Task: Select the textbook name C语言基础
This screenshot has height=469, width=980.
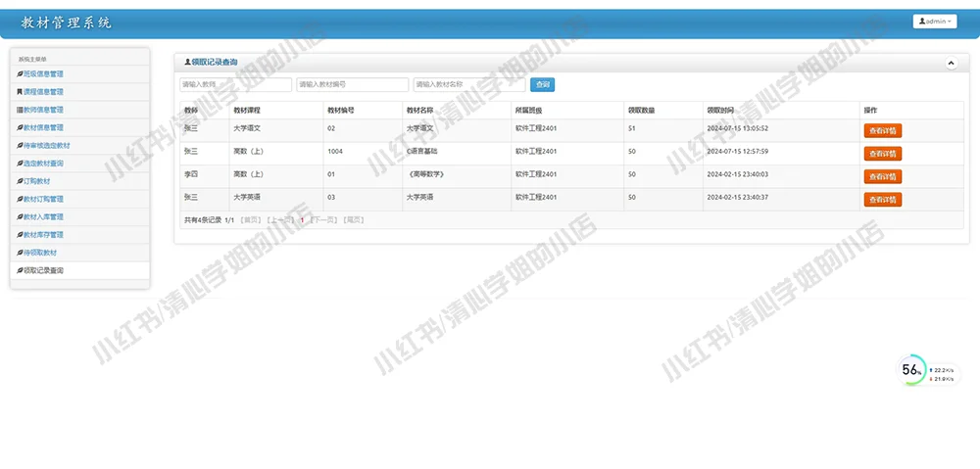Action: (421, 151)
